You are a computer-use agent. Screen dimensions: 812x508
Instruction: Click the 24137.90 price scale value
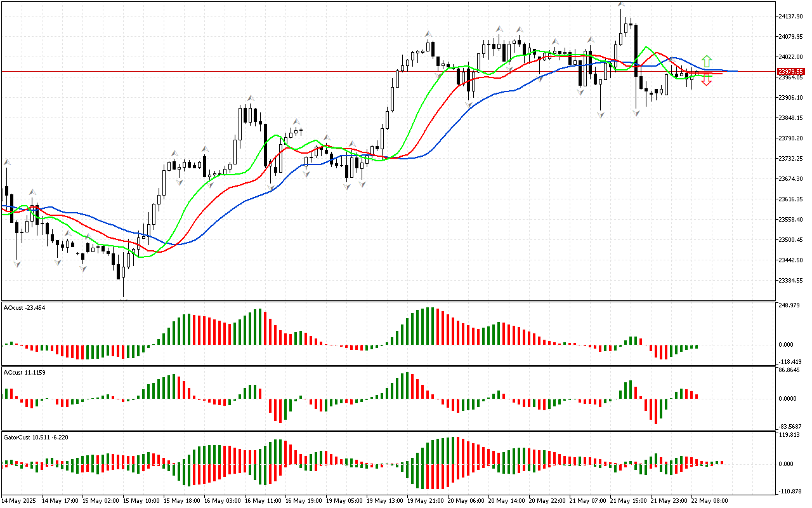click(x=791, y=16)
